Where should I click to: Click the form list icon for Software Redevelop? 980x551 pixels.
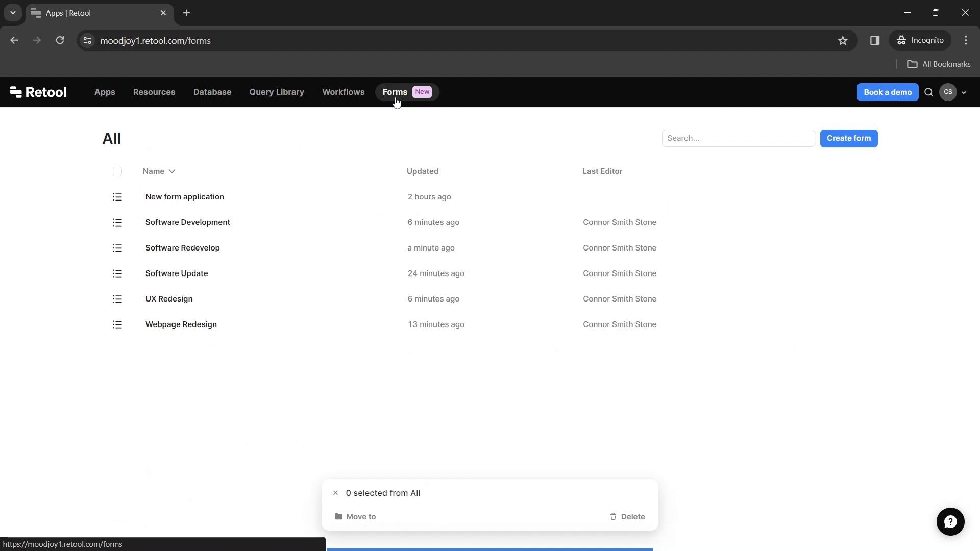[117, 247]
